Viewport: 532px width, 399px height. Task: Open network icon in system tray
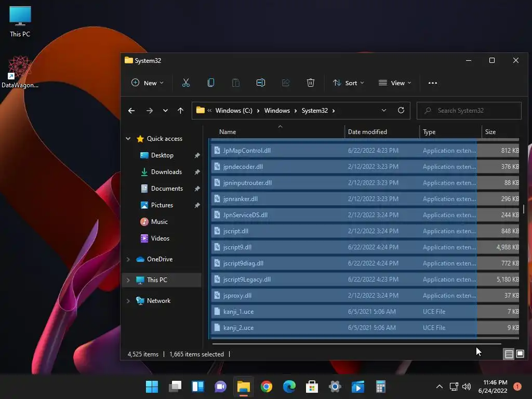pos(454,387)
